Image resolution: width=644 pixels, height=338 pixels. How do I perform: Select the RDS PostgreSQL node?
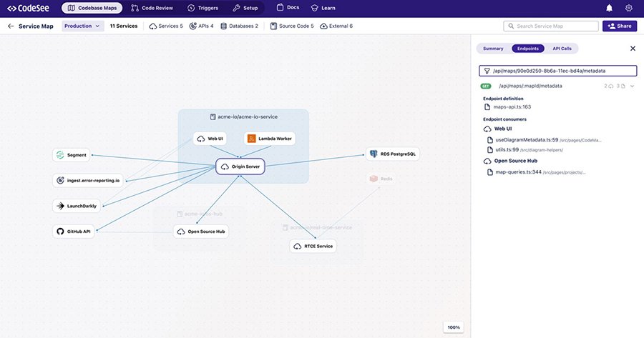coord(392,154)
